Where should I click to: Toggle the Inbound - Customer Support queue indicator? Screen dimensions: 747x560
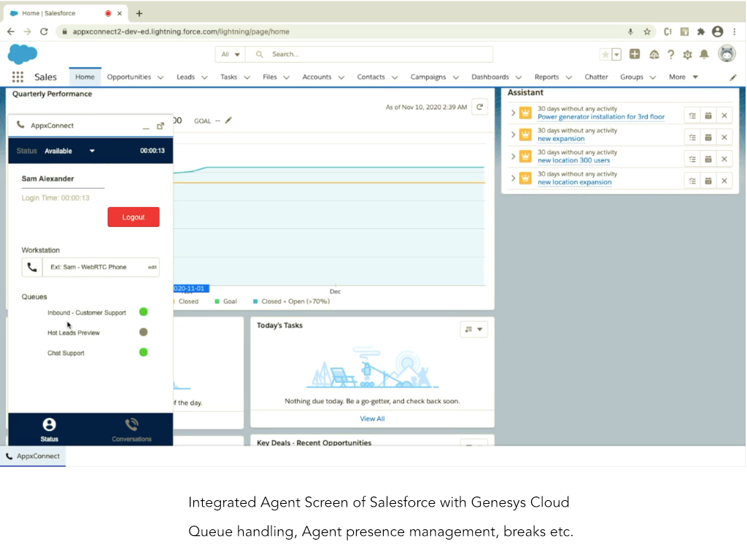(144, 312)
